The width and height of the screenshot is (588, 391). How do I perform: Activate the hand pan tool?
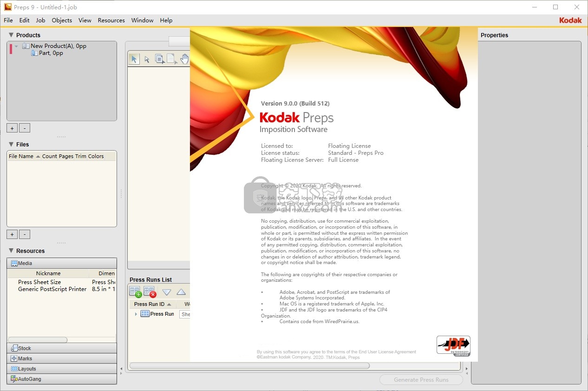(x=185, y=59)
